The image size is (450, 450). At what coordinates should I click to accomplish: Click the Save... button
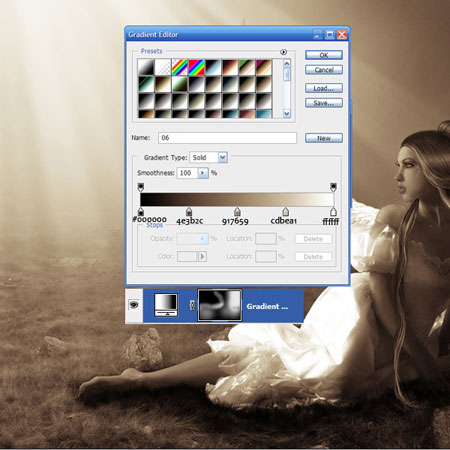click(x=324, y=103)
